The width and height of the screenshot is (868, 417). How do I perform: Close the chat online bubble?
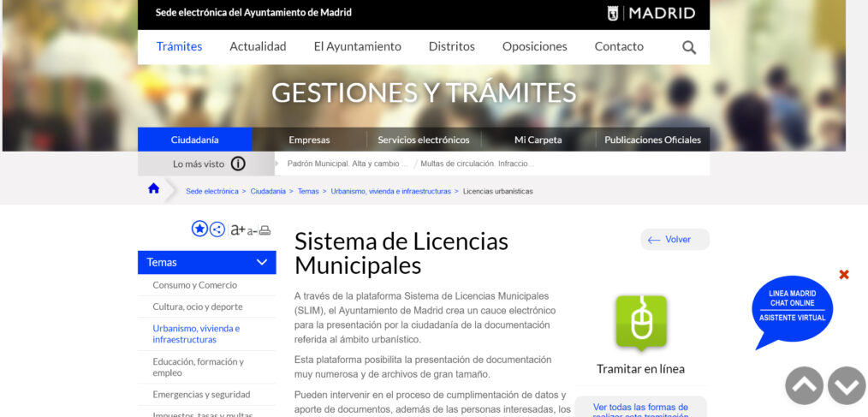click(x=844, y=275)
